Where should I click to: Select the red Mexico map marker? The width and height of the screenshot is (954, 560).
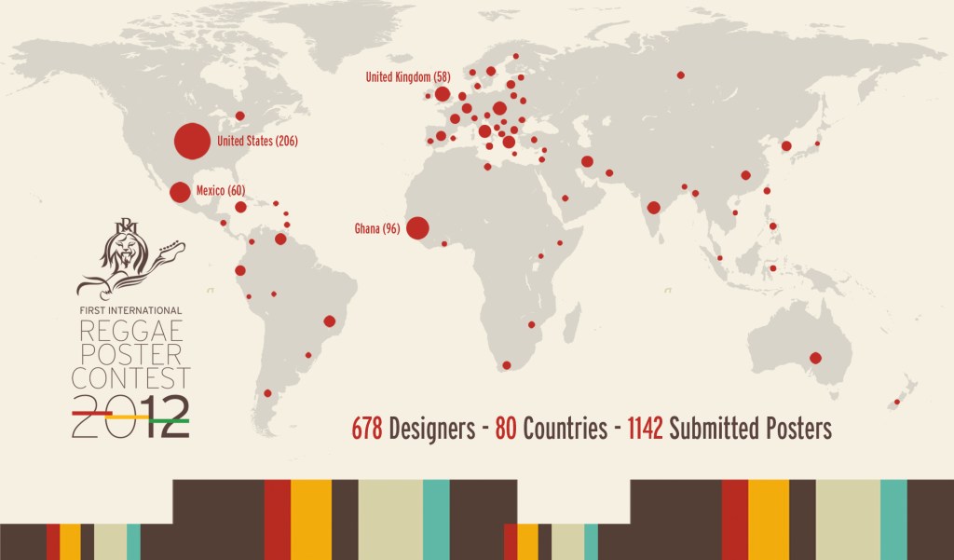181,192
